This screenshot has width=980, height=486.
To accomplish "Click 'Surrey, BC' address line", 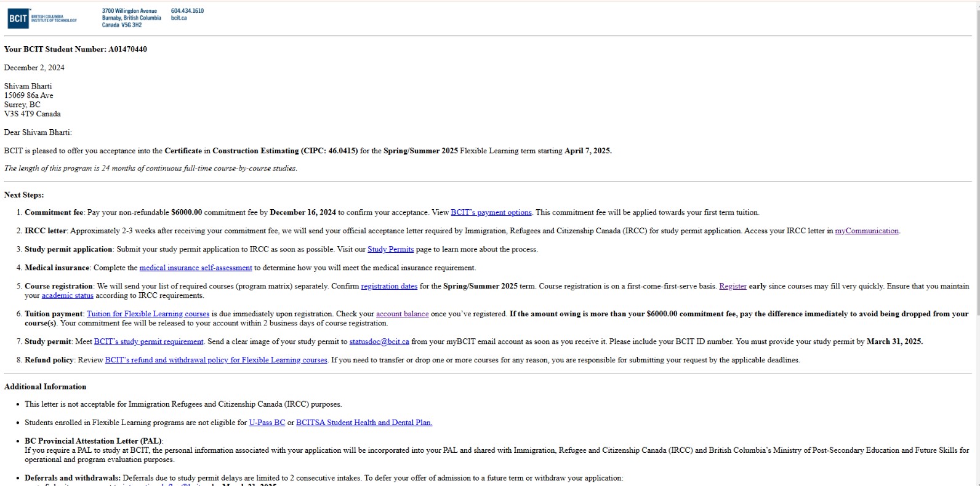I will click(x=22, y=105).
